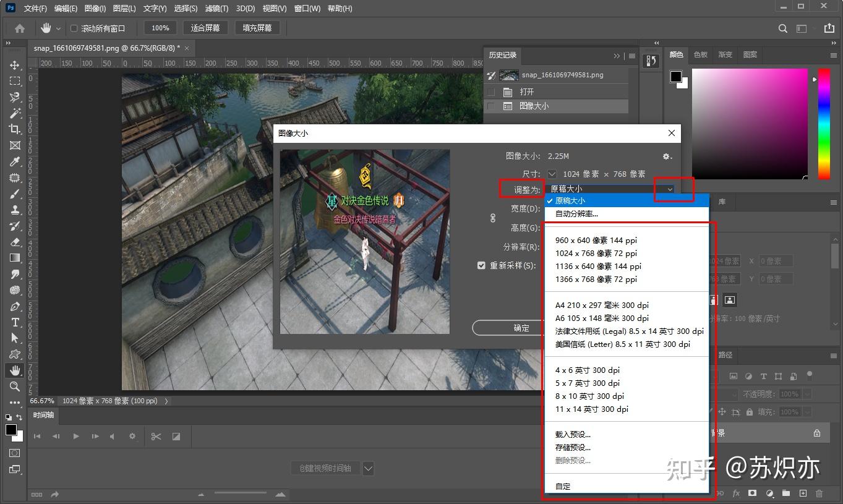The height and width of the screenshot is (504, 843).
Task: Click the search icon in options bar
Action: (783, 28)
